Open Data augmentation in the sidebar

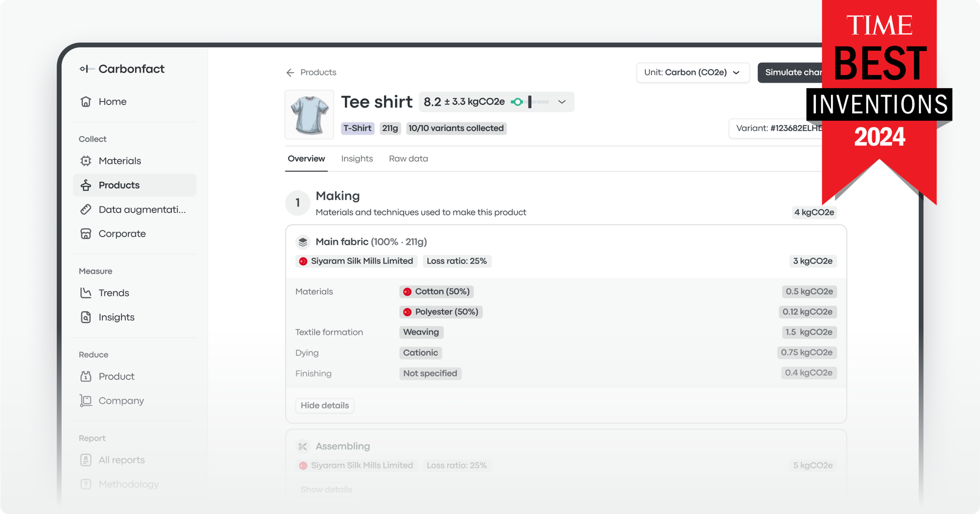tap(135, 210)
